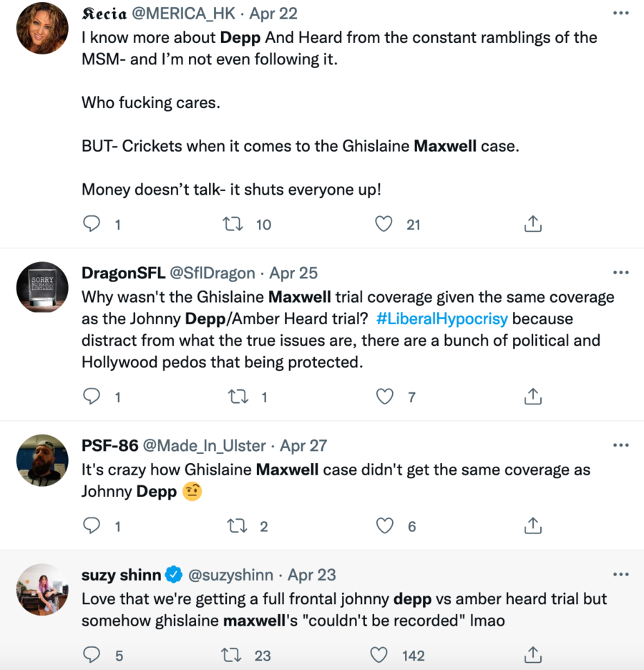Retweet the MERICA_HK tweet

pyautogui.click(x=233, y=224)
